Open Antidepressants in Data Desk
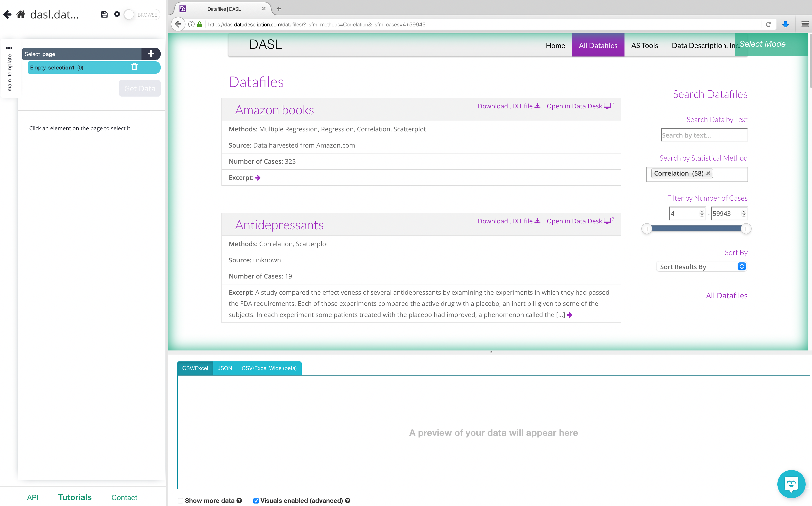This screenshot has height=506, width=812. (578, 221)
